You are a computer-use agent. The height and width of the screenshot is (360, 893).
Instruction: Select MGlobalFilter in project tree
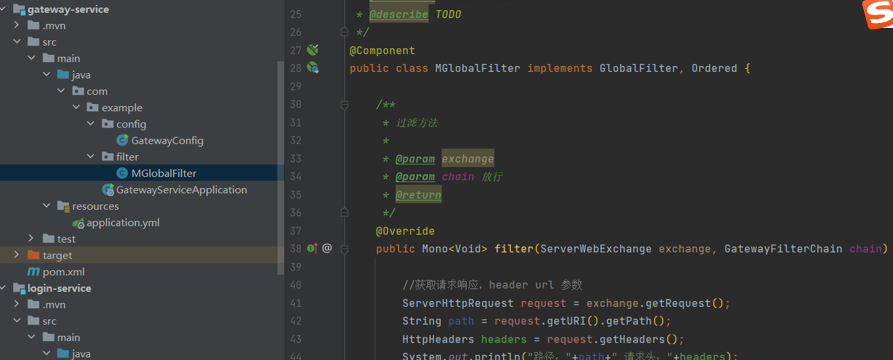click(163, 173)
